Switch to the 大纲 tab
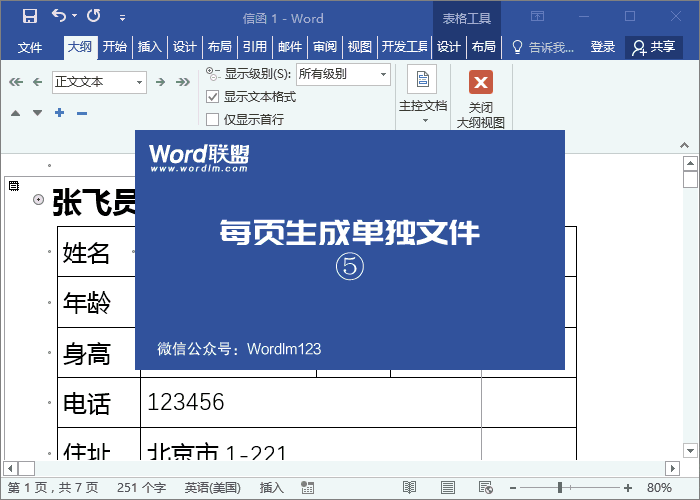This screenshot has height=500, width=700. (x=80, y=46)
